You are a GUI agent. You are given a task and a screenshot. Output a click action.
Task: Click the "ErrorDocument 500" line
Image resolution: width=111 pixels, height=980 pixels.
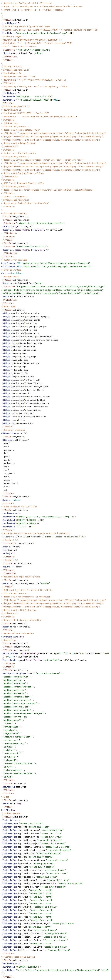click(x=46, y=263)
